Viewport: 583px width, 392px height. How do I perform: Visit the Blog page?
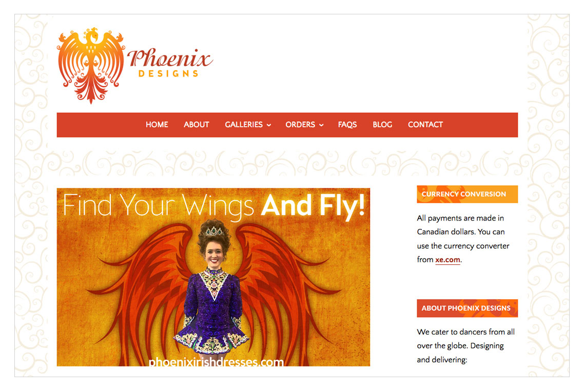coord(382,125)
